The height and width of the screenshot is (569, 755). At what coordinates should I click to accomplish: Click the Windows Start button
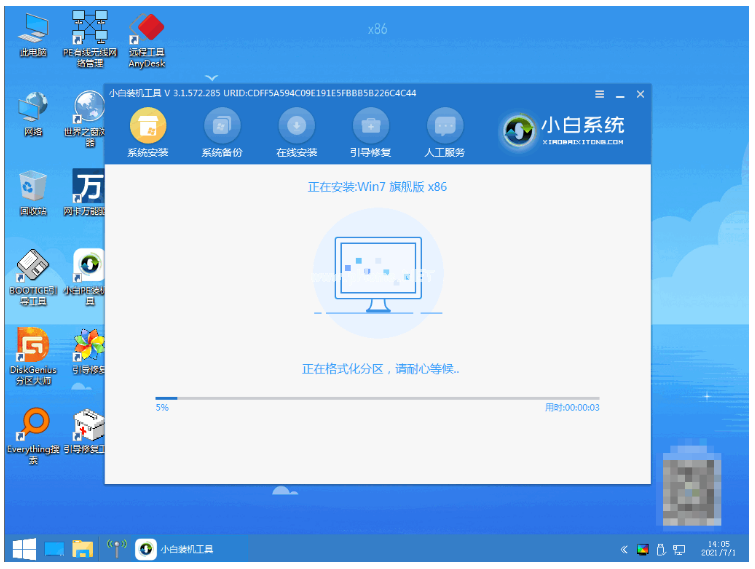[x=24, y=549]
